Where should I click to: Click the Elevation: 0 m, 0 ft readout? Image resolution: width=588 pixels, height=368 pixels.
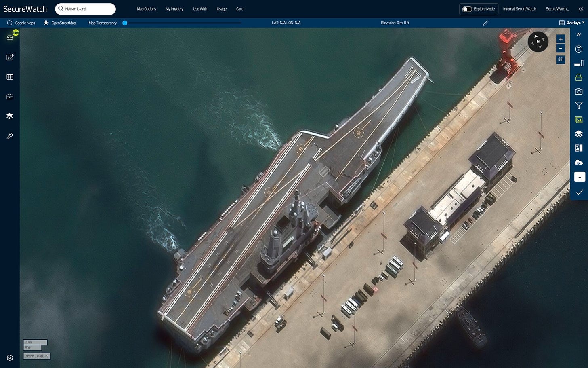pyautogui.click(x=395, y=23)
